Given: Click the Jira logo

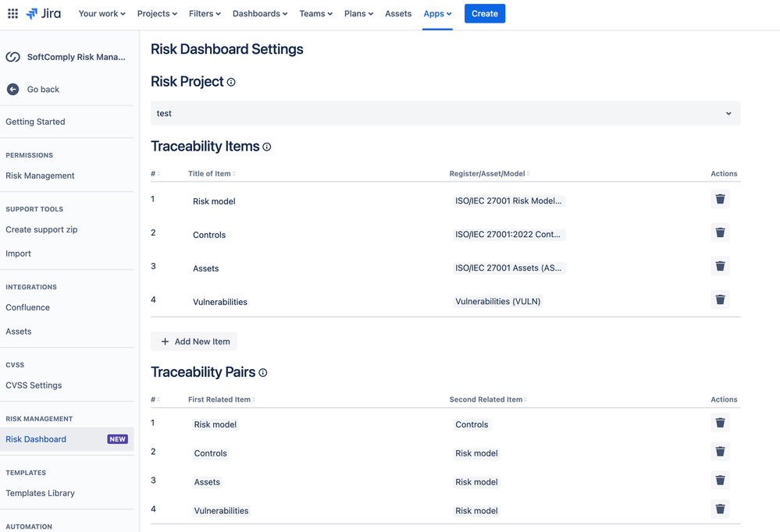Looking at the screenshot, I should [43, 13].
